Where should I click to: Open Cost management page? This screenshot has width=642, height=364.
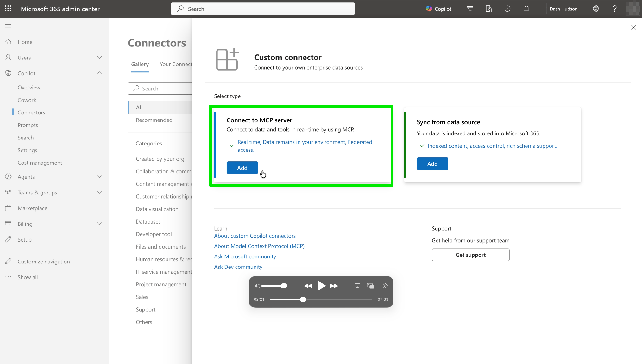click(x=40, y=163)
